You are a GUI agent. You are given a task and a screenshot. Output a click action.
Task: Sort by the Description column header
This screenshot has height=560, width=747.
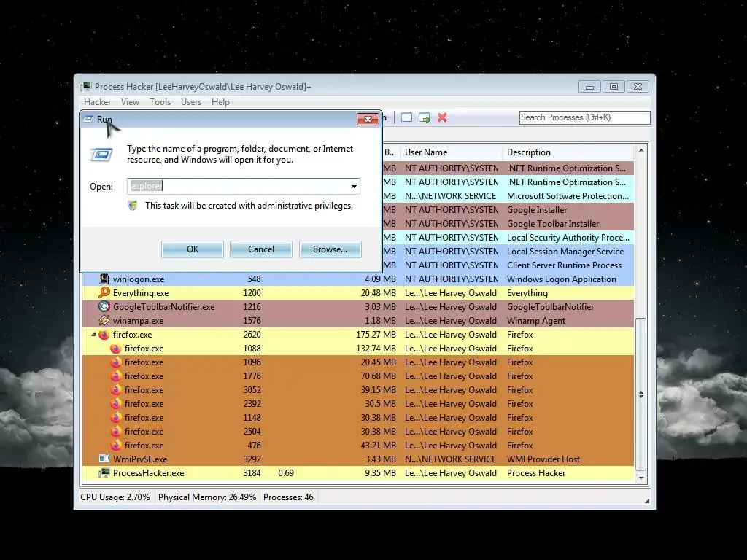(568, 152)
